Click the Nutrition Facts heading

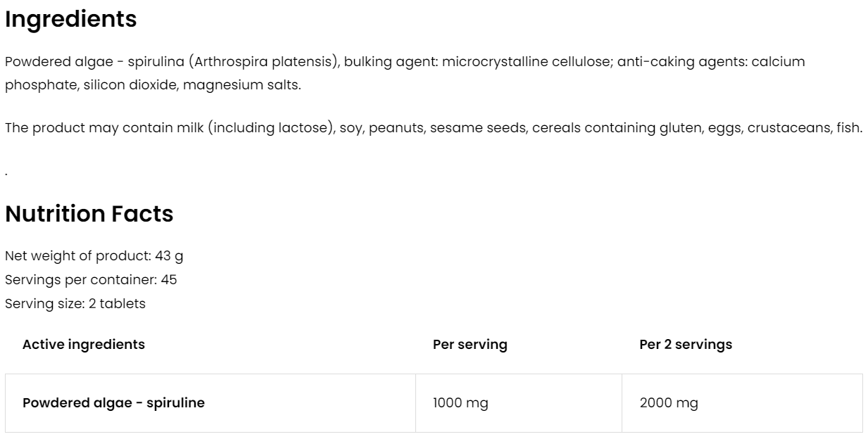click(x=89, y=213)
